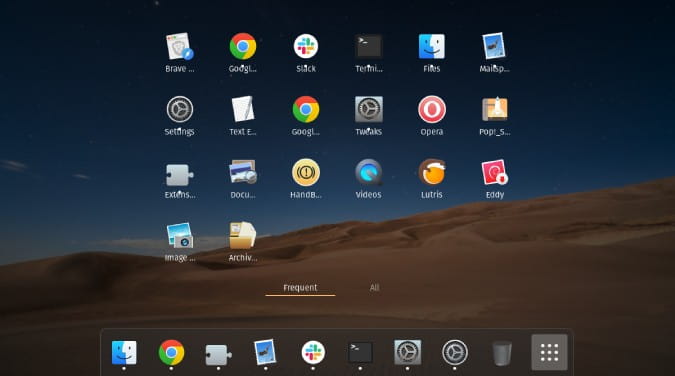Switch to the All tab
Screen dimensions: 675x376
[374, 288]
